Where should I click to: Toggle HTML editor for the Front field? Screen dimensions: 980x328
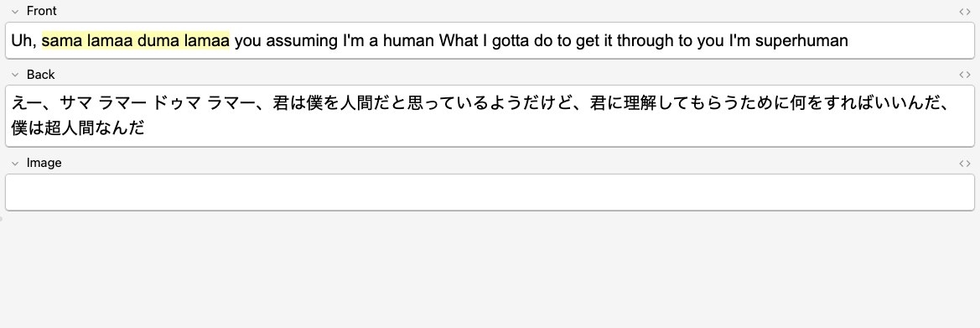point(965,11)
